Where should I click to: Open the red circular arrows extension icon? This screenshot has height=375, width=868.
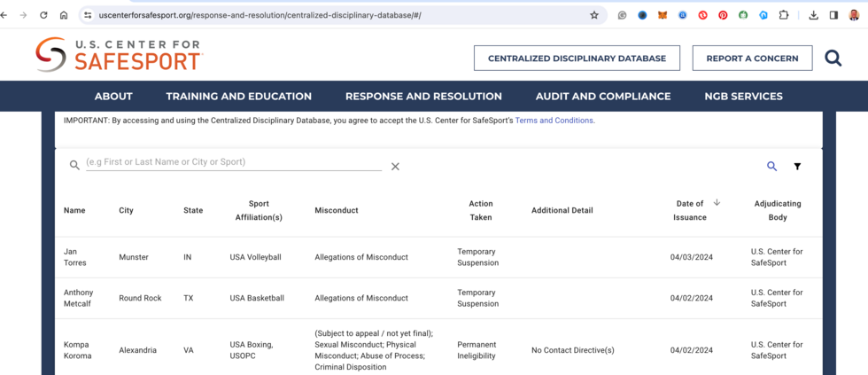(x=702, y=15)
